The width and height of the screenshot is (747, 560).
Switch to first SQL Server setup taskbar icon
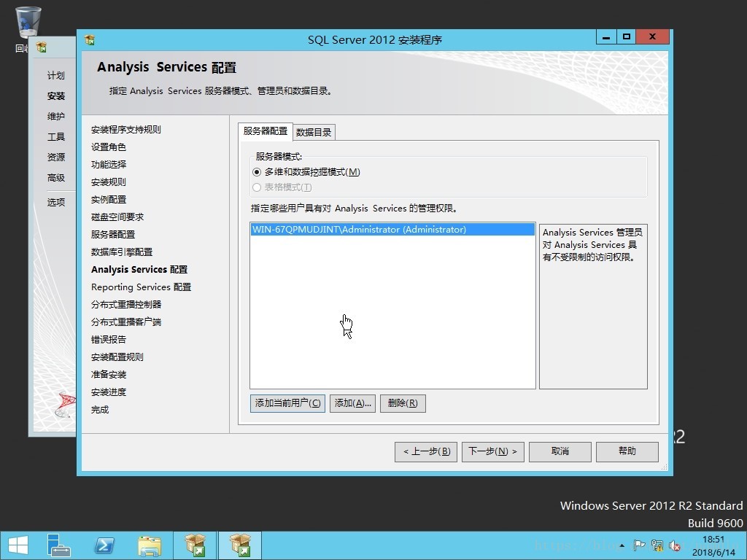pyautogui.click(x=195, y=545)
